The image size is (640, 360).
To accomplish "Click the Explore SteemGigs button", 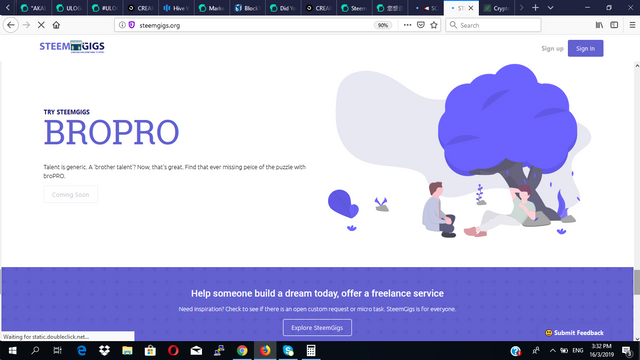I will click(317, 327).
